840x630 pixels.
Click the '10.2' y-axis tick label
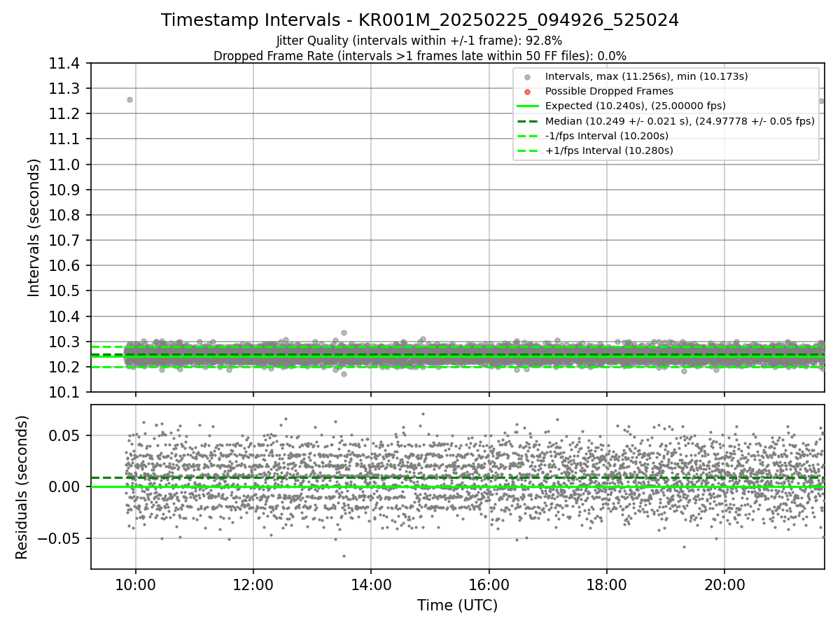(64, 367)
